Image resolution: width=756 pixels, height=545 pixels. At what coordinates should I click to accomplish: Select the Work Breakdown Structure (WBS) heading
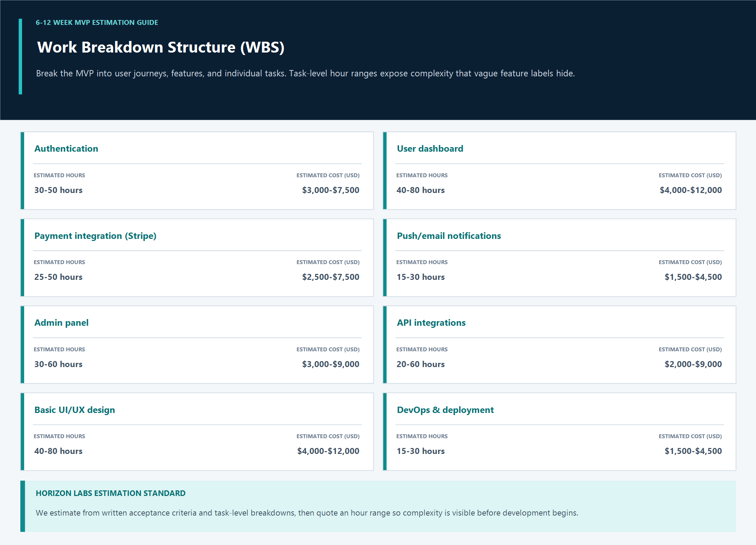coord(161,47)
